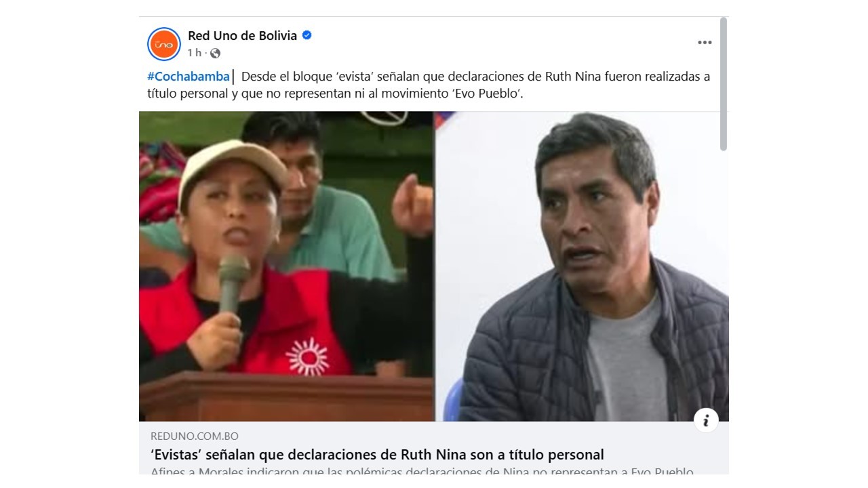Click the REDUNO.COM.BO source domain
868x488 pixels.
click(x=195, y=436)
